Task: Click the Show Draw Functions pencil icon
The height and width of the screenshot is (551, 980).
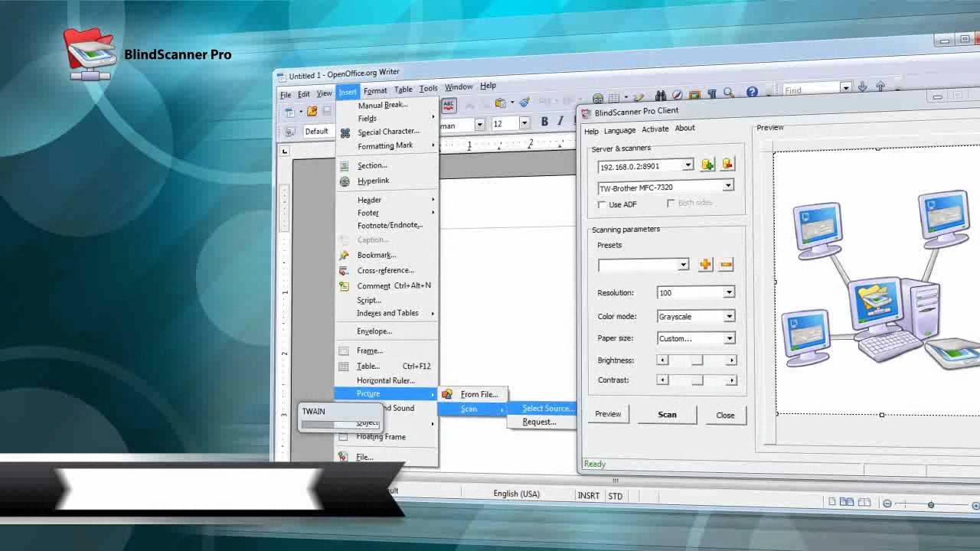Action: pos(639,96)
